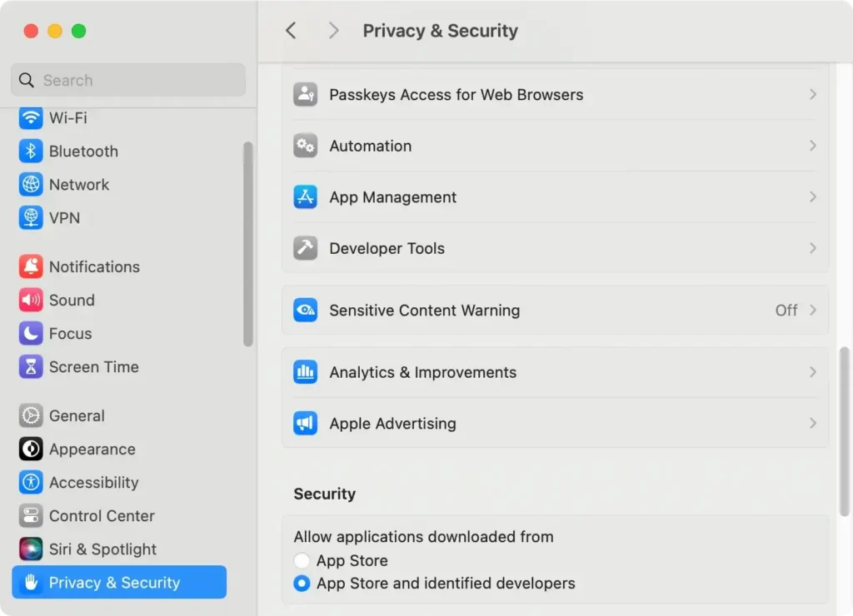The width and height of the screenshot is (853, 616).
Task: Expand the Apple Advertising row chevron
Action: point(812,423)
